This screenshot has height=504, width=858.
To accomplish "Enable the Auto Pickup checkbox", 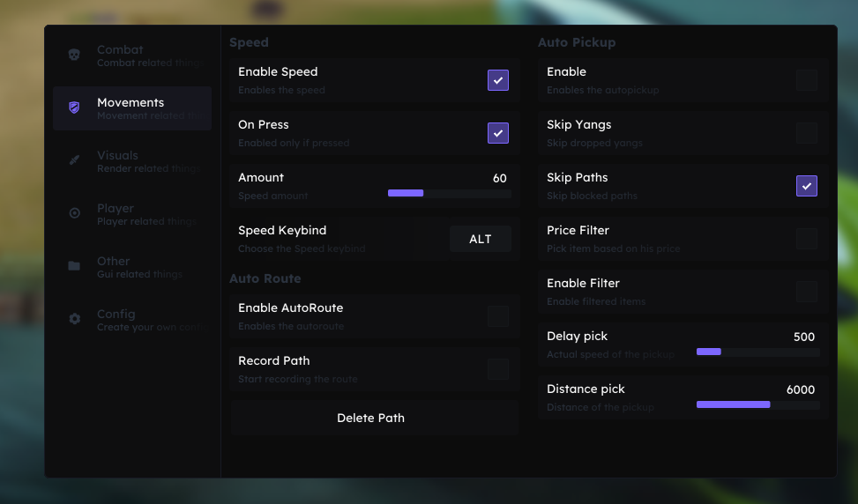I will [x=807, y=80].
